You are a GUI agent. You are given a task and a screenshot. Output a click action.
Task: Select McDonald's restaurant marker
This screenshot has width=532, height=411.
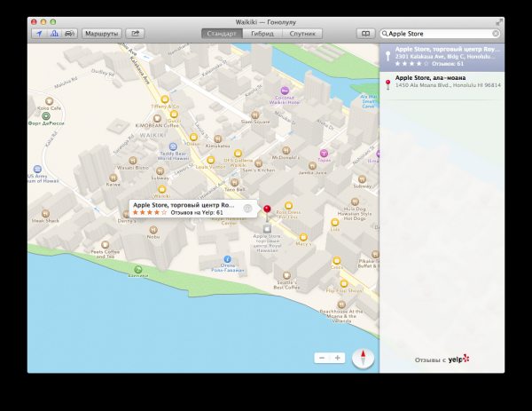click(286, 151)
